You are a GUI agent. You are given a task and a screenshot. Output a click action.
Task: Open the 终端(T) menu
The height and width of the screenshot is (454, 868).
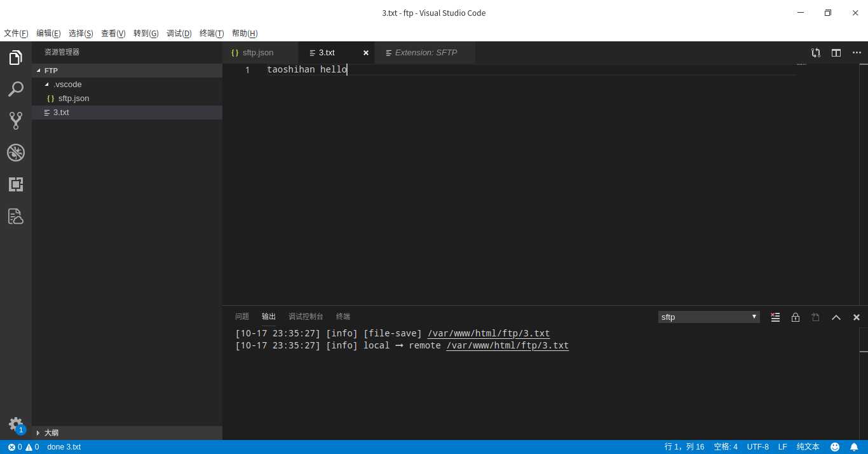click(x=212, y=33)
